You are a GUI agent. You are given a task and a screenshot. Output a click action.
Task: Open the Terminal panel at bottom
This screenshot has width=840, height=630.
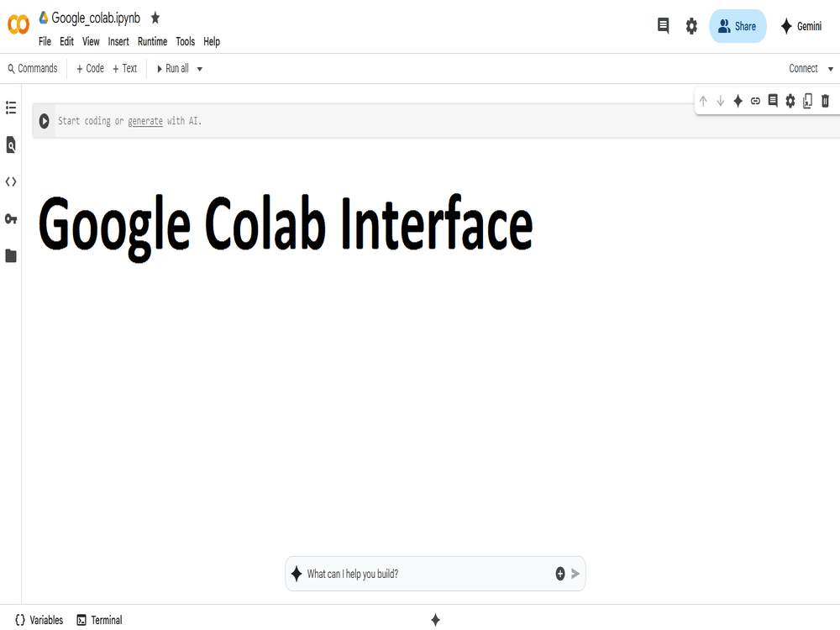pyautogui.click(x=99, y=620)
